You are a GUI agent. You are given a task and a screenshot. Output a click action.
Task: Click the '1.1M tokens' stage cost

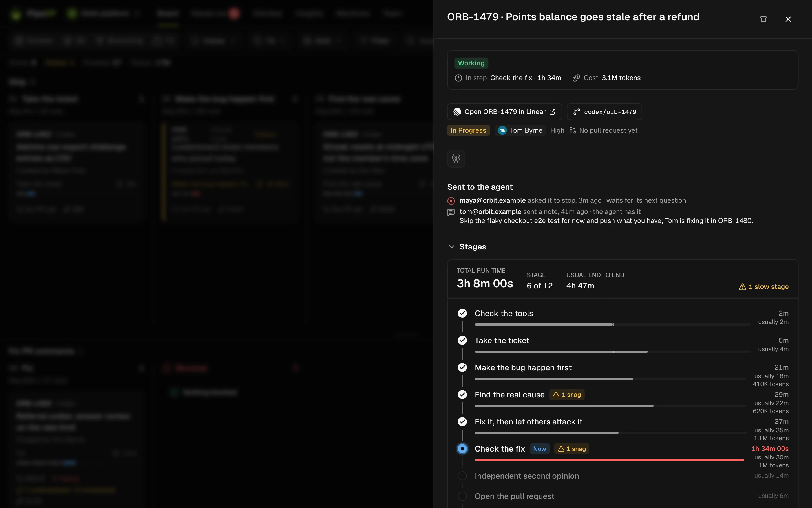click(771, 438)
